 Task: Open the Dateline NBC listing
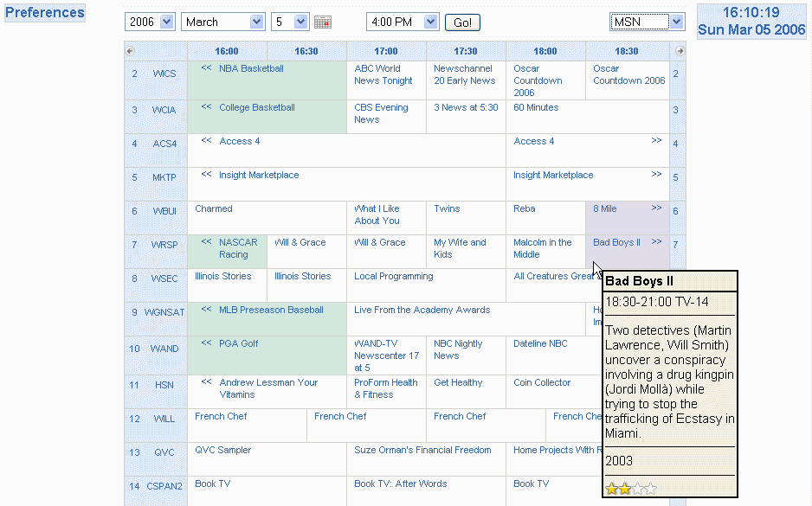[540, 343]
